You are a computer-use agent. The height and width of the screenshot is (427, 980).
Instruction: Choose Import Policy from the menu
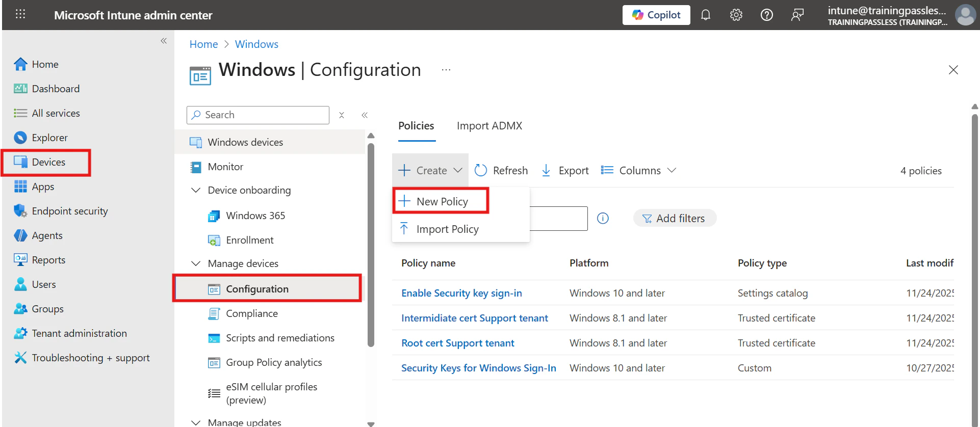click(x=447, y=229)
